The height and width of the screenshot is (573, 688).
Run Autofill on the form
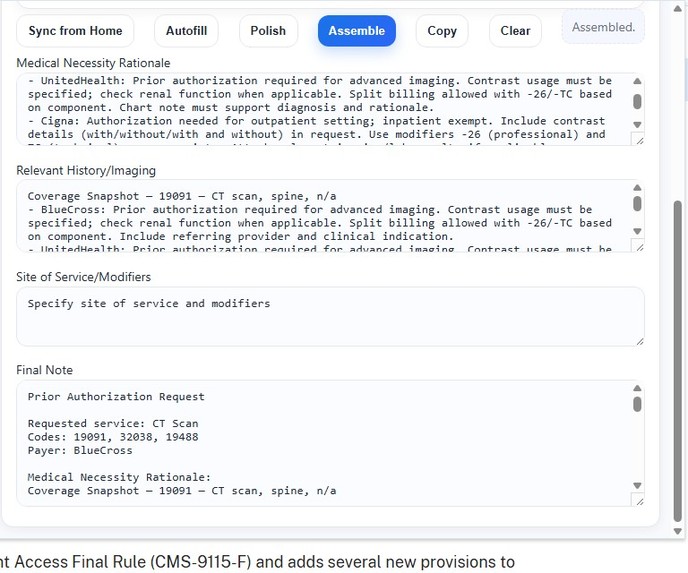186,31
